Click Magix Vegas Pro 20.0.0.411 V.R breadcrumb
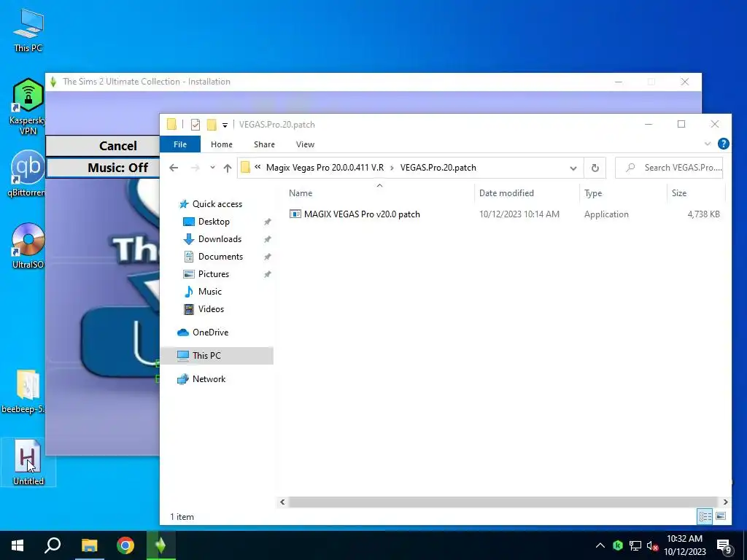This screenshot has width=747, height=560. (x=325, y=168)
